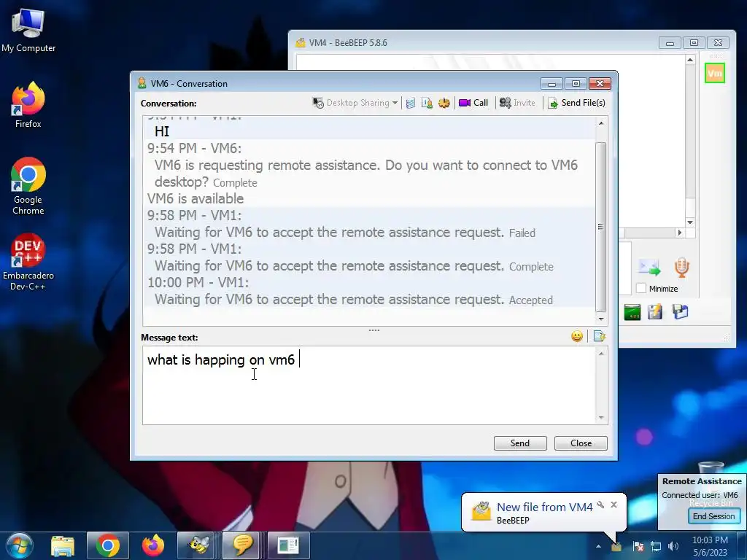Click BeeBEEP window scroll up arrow

(x=690, y=60)
